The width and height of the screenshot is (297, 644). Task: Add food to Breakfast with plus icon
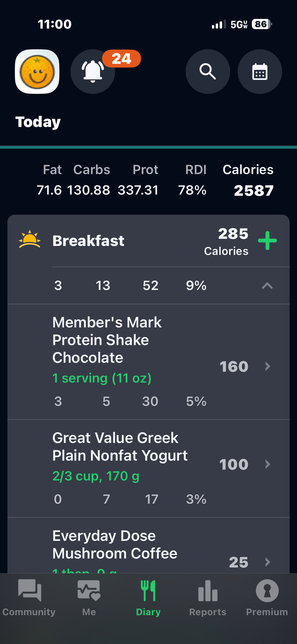point(267,241)
